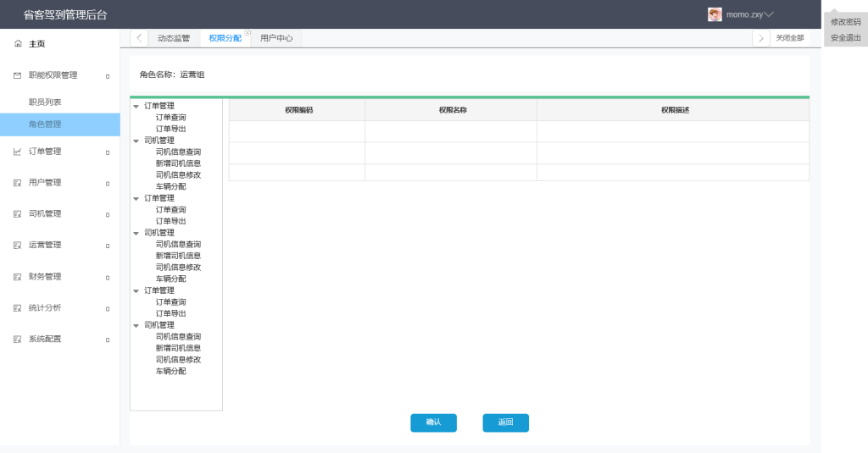Click the icon beside 财务管理

[x=18, y=277]
